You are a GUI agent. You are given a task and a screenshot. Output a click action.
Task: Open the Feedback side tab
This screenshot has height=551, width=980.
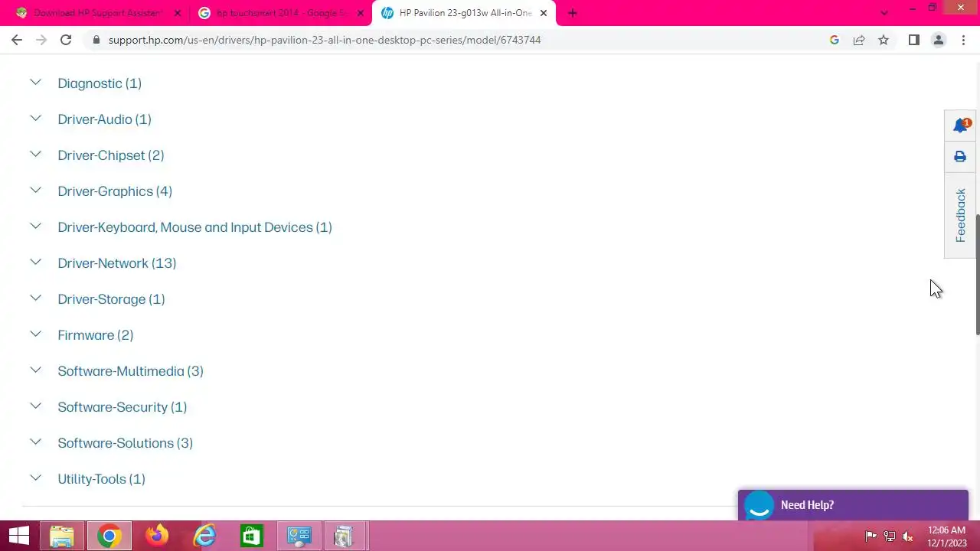coord(960,215)
